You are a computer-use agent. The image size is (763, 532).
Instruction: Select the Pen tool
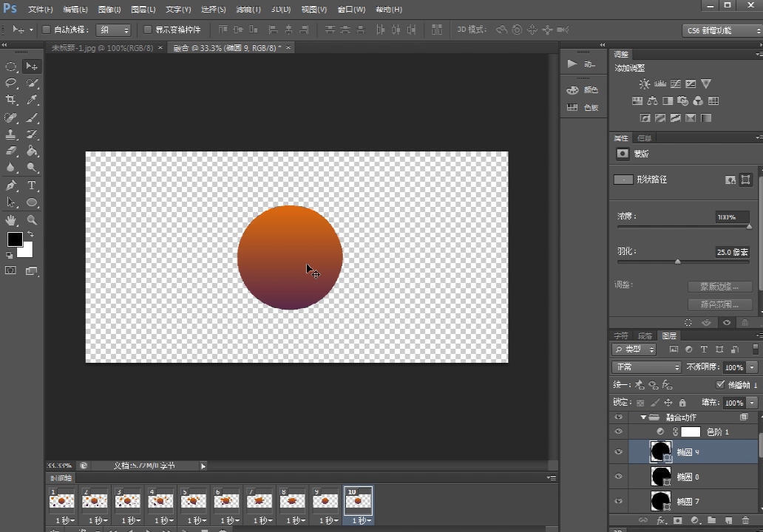click(11, 185)
